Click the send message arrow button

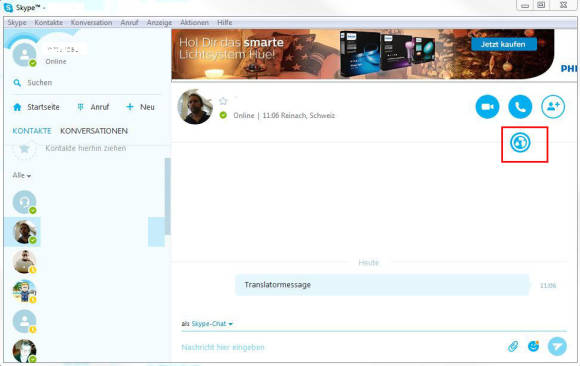point(557,346)
